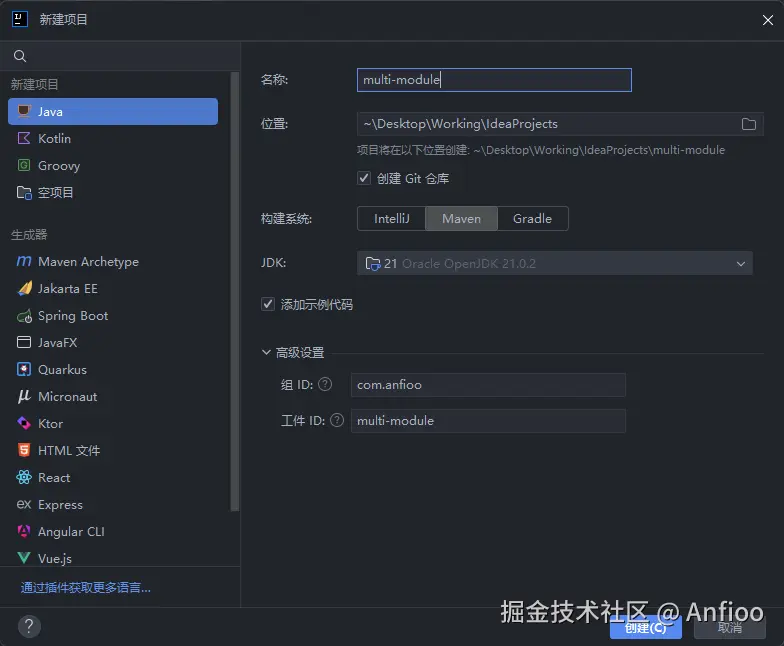Click the JDK folder icon in the dropdown
Viewport: 784px width, 646px height.
[373, 263]
